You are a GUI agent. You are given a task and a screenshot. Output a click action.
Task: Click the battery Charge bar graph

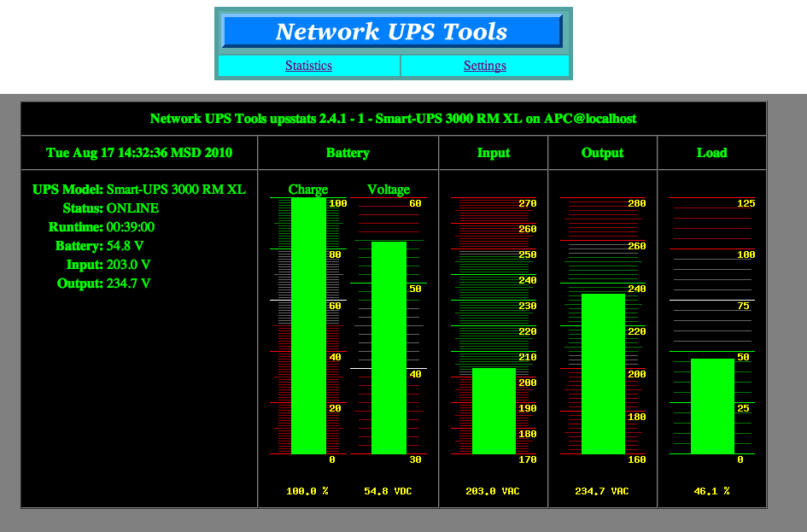[x=308, y=329]
